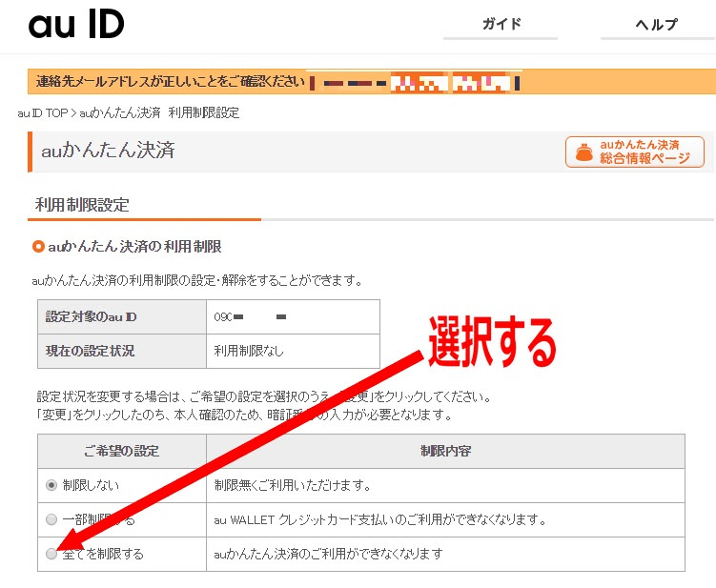Select the 全てを制限する radio button

[51, 554]
